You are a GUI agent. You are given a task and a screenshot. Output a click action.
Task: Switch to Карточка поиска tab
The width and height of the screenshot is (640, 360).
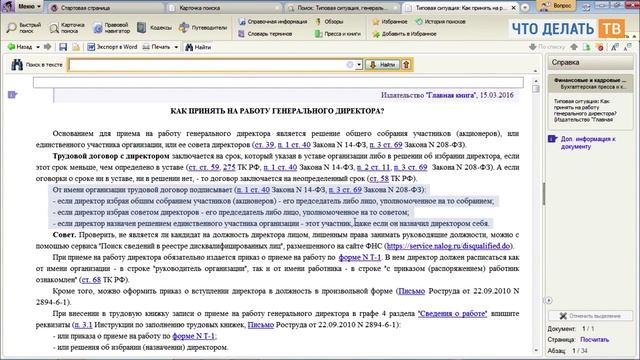(224, 8)
